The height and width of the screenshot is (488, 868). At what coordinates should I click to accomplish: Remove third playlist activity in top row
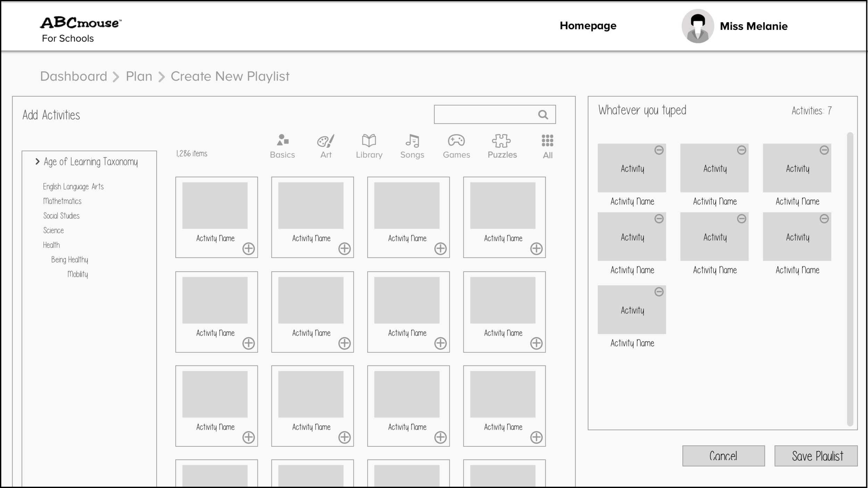(x=824, y=150)
